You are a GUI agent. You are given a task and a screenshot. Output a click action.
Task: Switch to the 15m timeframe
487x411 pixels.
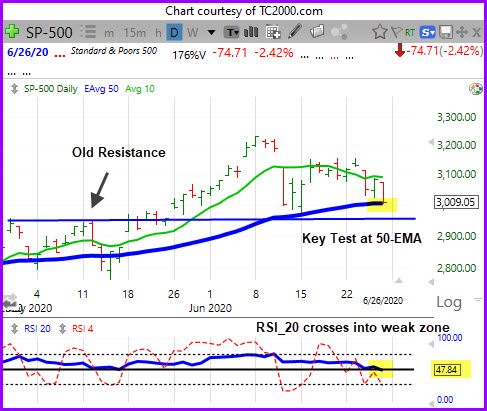tap(135, 33)
